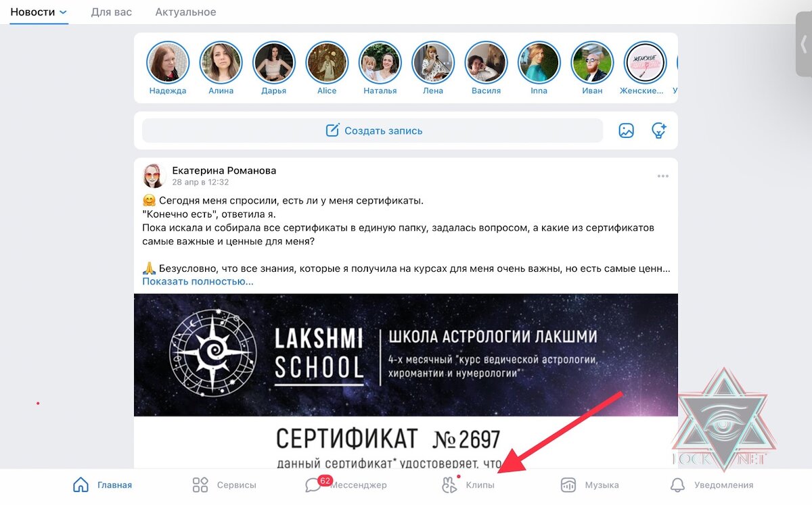Screen dimensions: 812x505
Task: Open the post's three-dots menu
Action: click(x=663, y=176)
